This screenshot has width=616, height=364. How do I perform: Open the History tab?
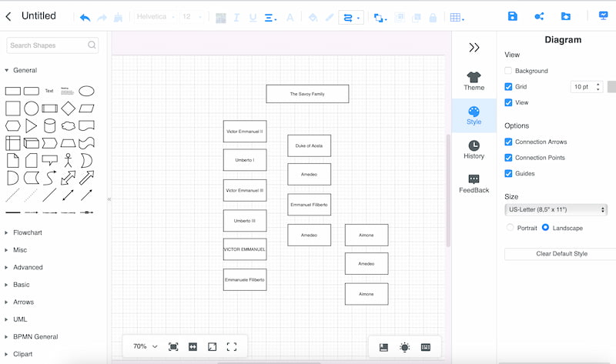pyautogui.click(x=474, y=149)
